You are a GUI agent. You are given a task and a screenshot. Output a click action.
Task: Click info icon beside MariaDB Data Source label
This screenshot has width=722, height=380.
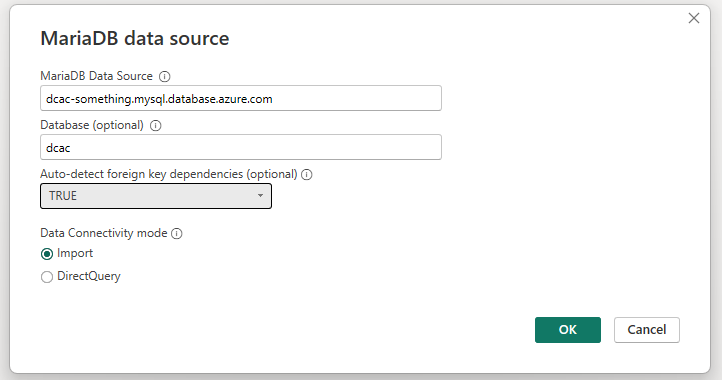(x=164, y=76)
